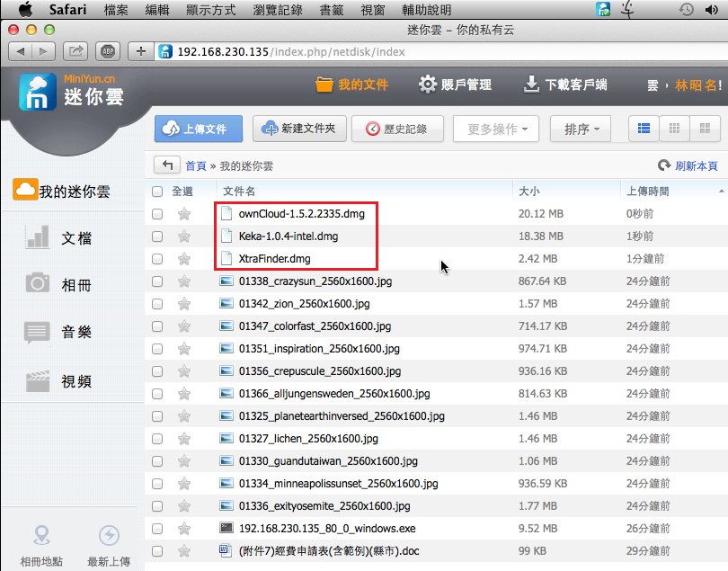Click the 上傳文件 upload button

(199, 129)
